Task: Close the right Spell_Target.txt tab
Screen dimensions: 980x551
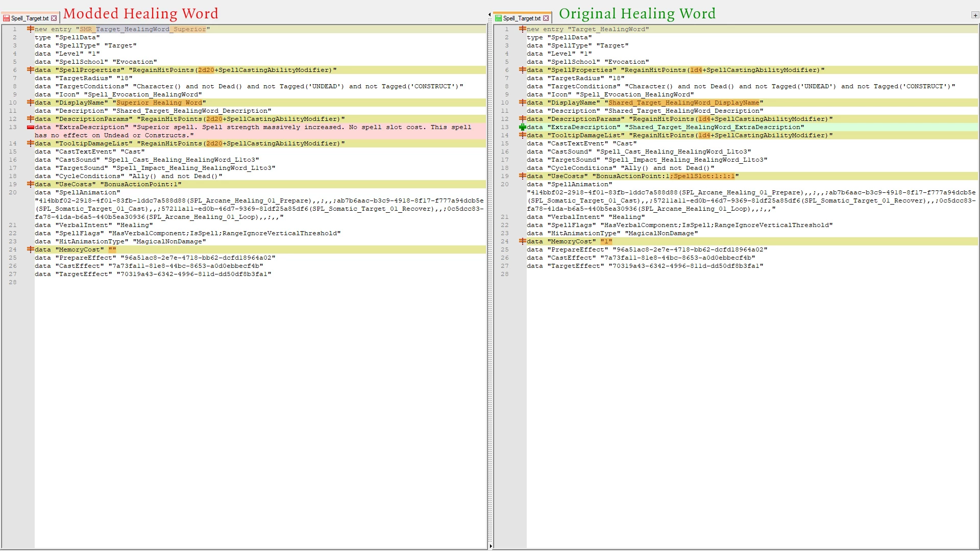Action: [x=546, y=18]
